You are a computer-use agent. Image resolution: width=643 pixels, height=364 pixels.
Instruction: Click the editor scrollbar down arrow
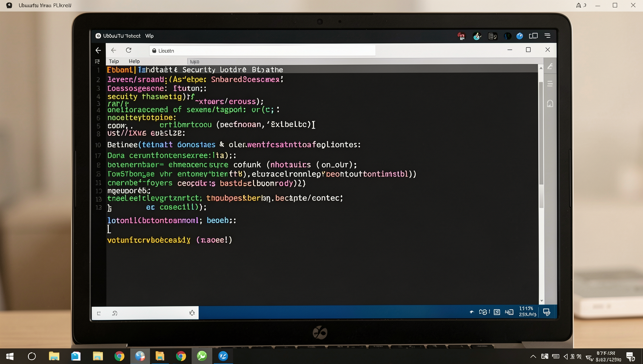(x=541, y=301)
